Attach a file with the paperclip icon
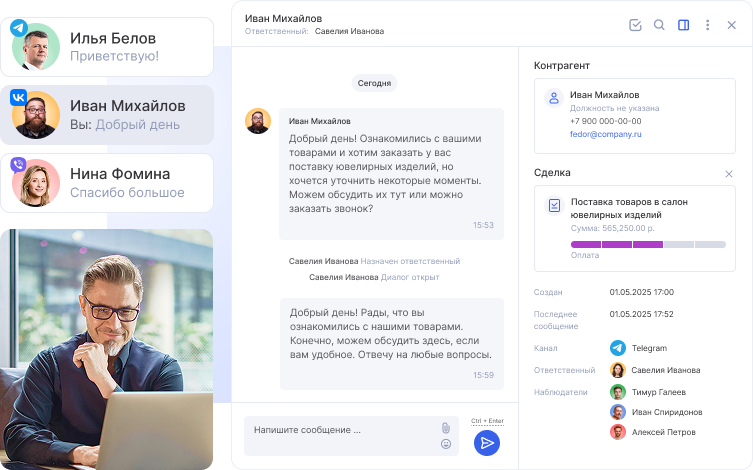This screenshot has width=753, height=470. coord(446,428)
